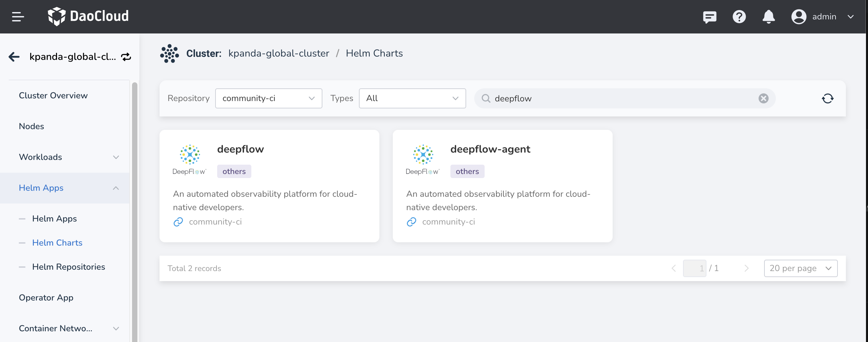Viewport: 868px width, 342px height.
Task: Go to Helm Repositories
Action: point(68,267)
